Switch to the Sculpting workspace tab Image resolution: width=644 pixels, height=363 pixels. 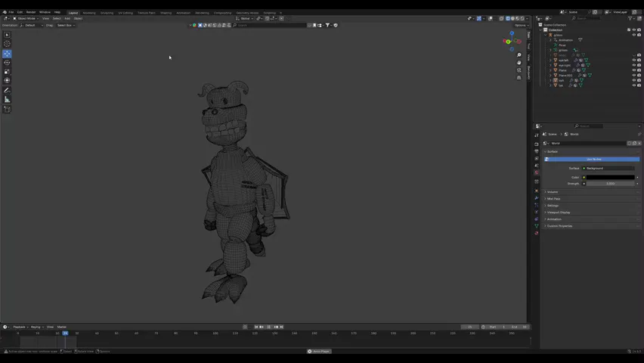coord(107,13)
